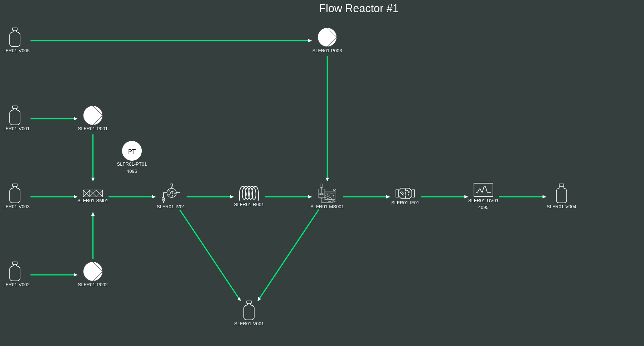
Task: Click the SLFR01-IF01 label text
Action: [405, 203]
